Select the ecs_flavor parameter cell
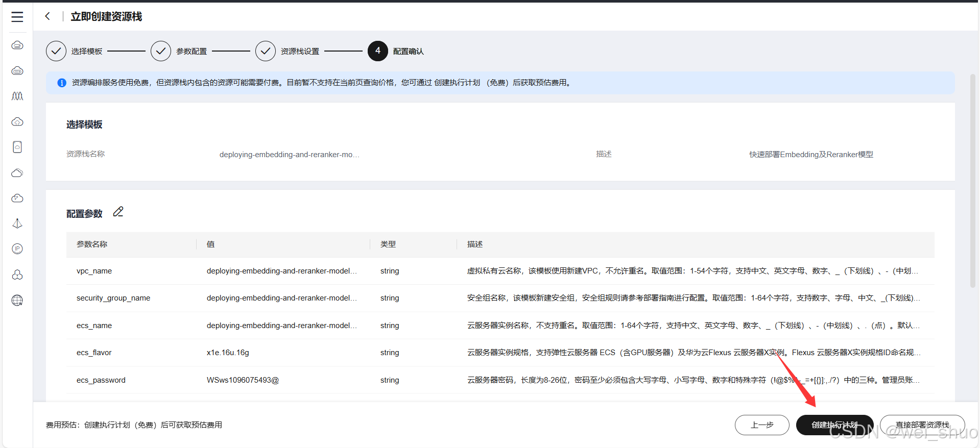The height and width of the screenshot is (448, 980). [x=94, y=353]
